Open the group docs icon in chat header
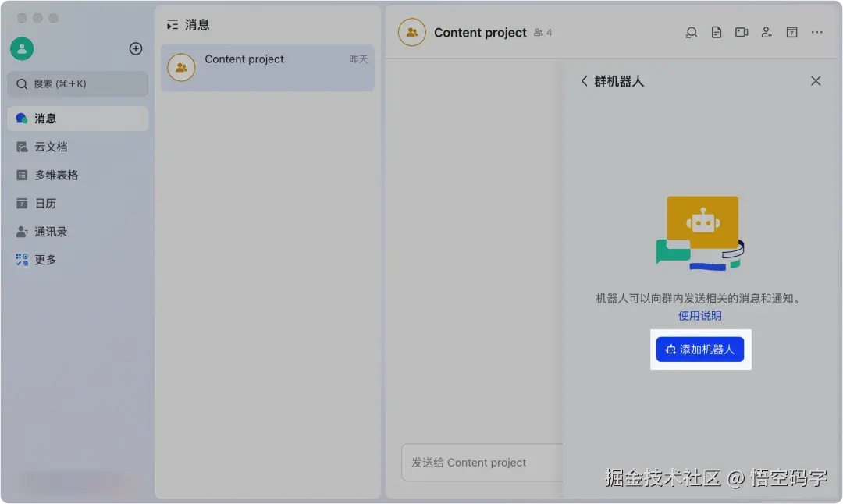The width and height of the screenshot is (843, 504). tap(716, 32)
